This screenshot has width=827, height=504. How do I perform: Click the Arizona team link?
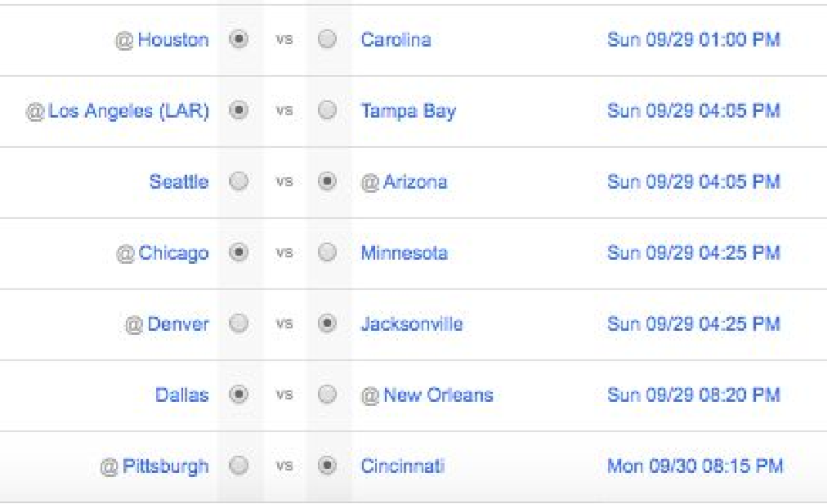click(415, 182)
